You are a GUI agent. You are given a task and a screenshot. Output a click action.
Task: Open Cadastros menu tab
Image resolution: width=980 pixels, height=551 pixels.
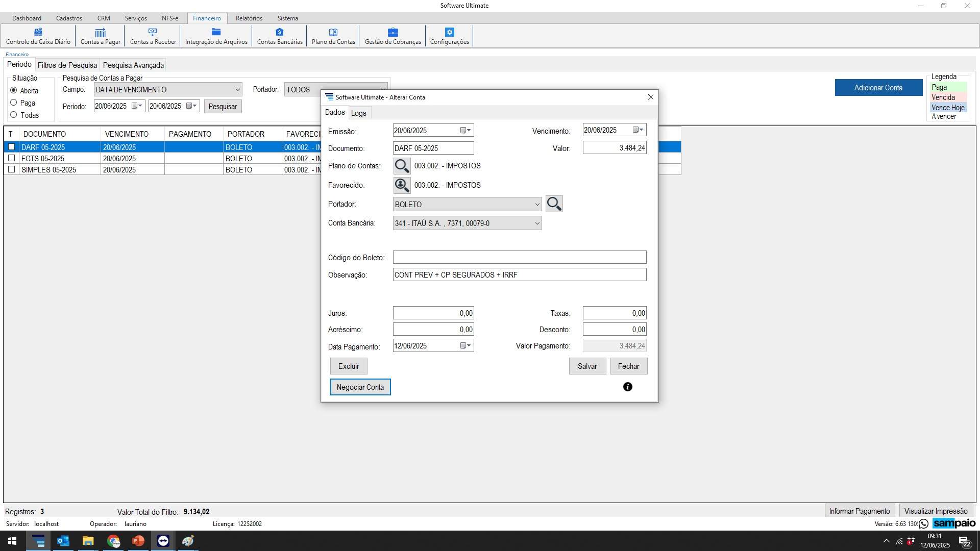(x=69, y=18)
